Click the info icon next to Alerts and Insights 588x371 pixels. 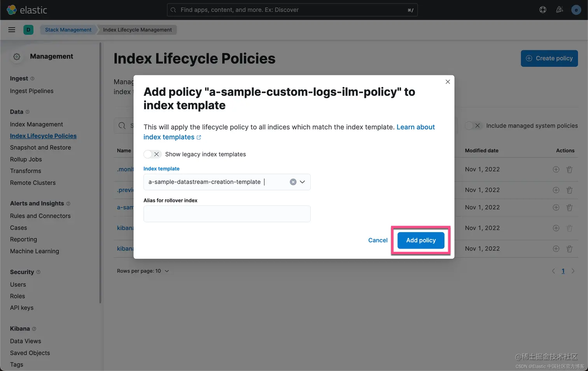pyautogui.click(x=68, y=204)
